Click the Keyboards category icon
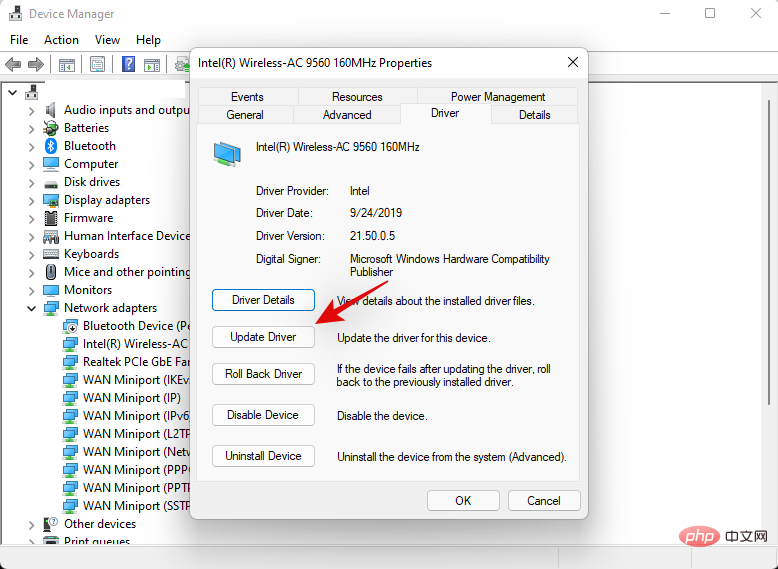The width and height of the screenshot is (778, 569). (x=51, y=254)
